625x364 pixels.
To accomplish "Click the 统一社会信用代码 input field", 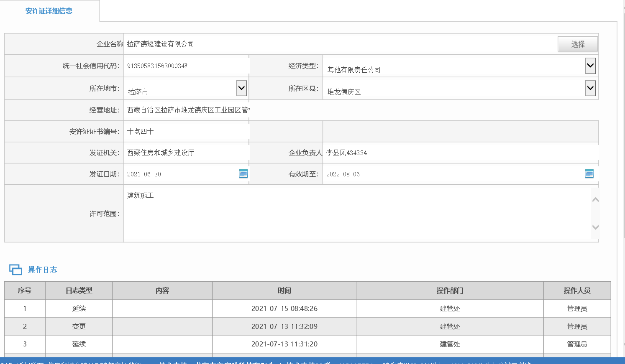I will click(x=186, y=66).
